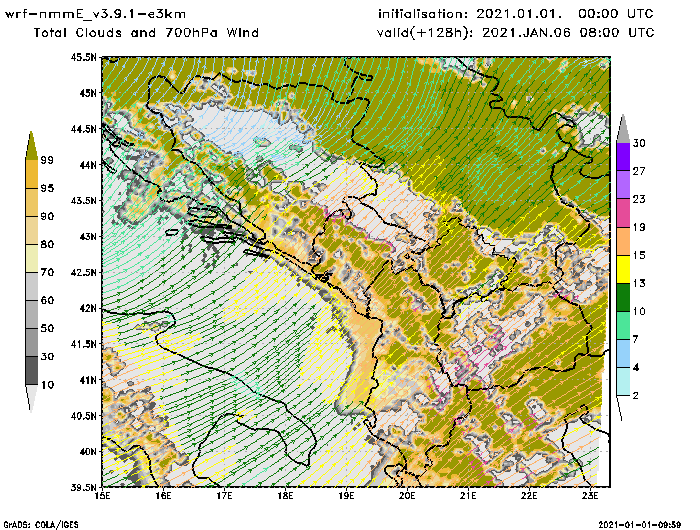The width and height of the screenshot is (700, 530).
Task: Click the 45.5N latitude axis label
Action: click(83, 57)
